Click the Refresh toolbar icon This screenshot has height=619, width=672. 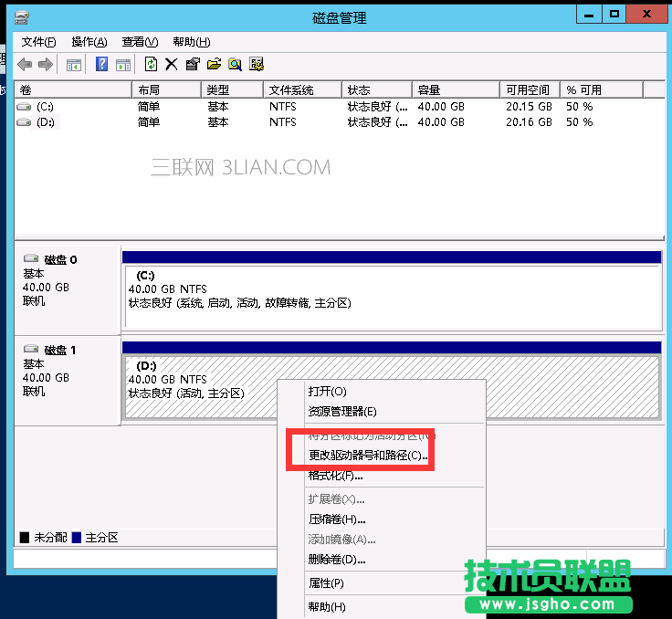click(x=151, y=64)
